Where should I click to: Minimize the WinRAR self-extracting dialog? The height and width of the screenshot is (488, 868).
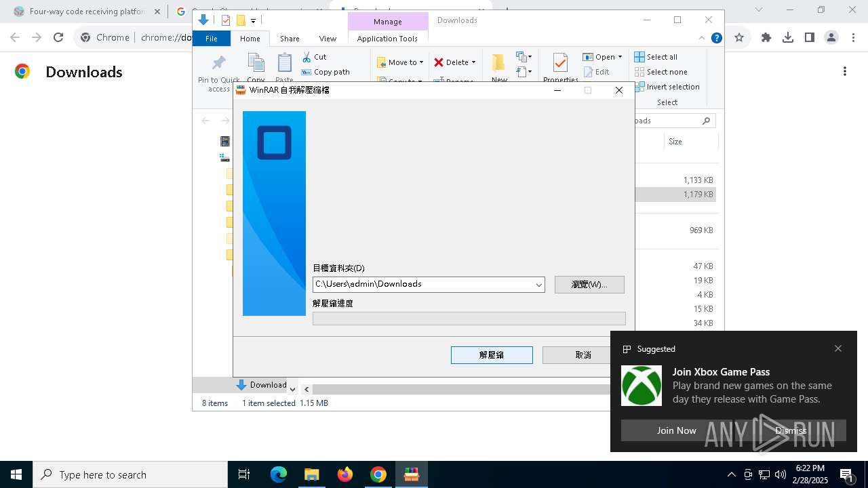[557, 90]
